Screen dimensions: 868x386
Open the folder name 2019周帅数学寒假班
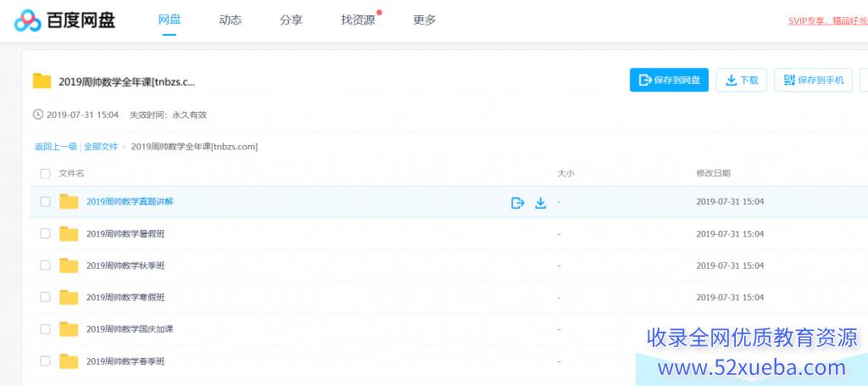[x=125, y=298]
